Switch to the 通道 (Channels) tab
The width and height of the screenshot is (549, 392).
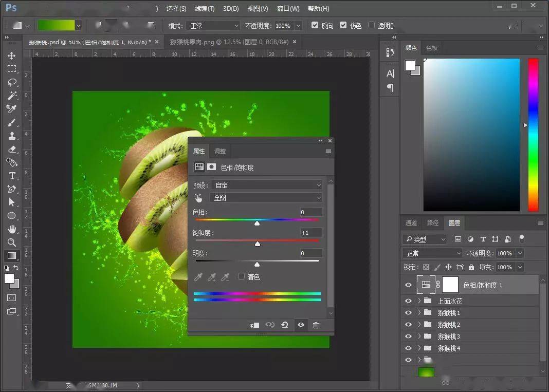[411, 223]
